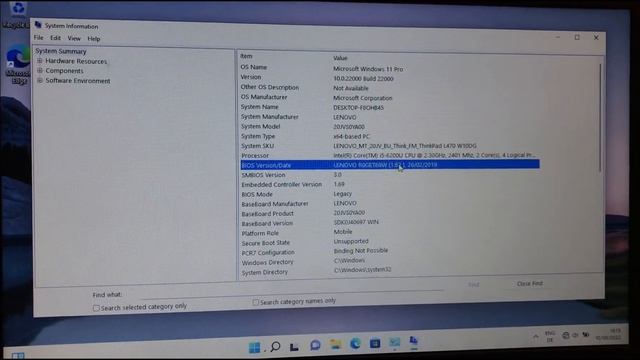Open battery icon in system tray
Viewport: 640px width, 360px height.
(586, 335)
